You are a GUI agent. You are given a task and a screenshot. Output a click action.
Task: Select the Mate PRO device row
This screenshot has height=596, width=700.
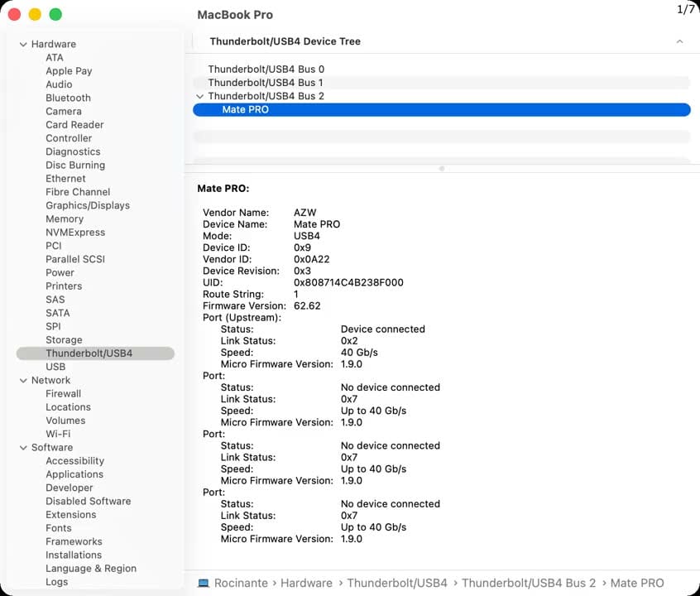[x=442, y=110]
